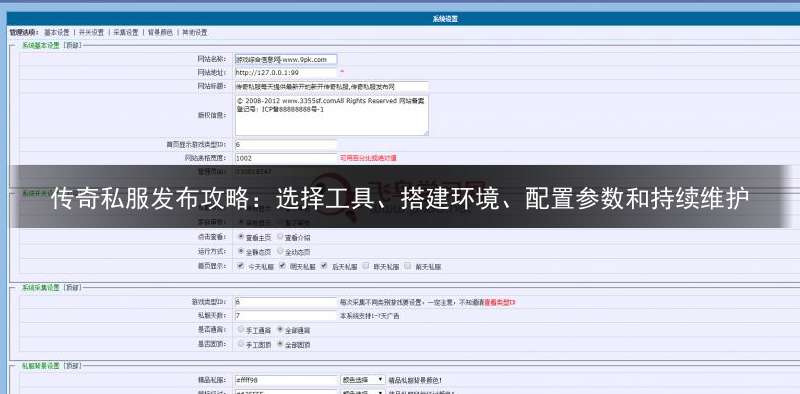Click the hint 本系统支持1-7天广告
Screen dimensions: 800x394
click(370, 316)
